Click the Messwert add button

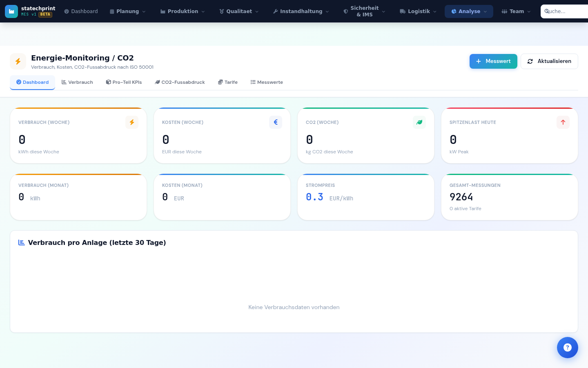[493, 61]
